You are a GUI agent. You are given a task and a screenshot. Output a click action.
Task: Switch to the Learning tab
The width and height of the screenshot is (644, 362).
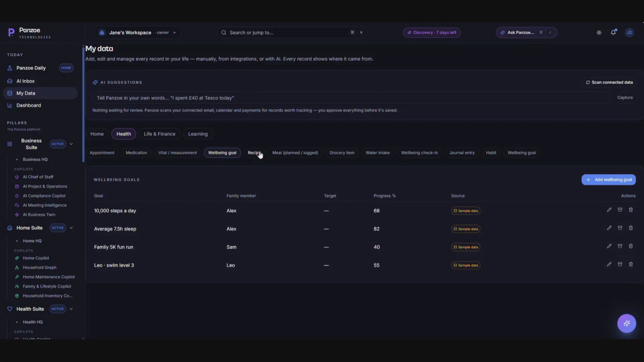pos(198,134)
